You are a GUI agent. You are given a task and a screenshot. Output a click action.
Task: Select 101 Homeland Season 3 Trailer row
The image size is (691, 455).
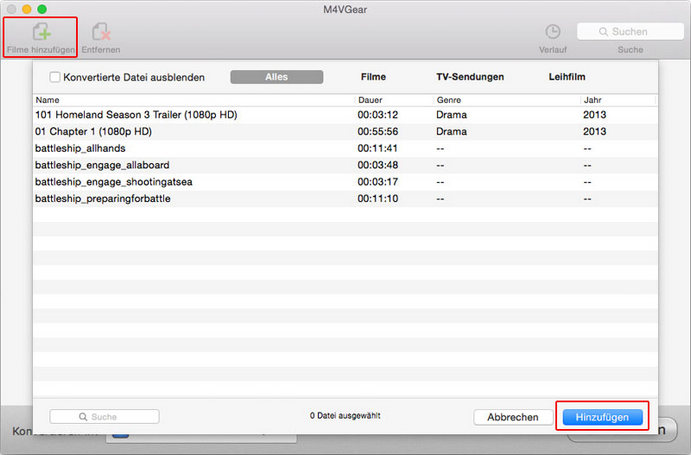(x=345, y=115)
